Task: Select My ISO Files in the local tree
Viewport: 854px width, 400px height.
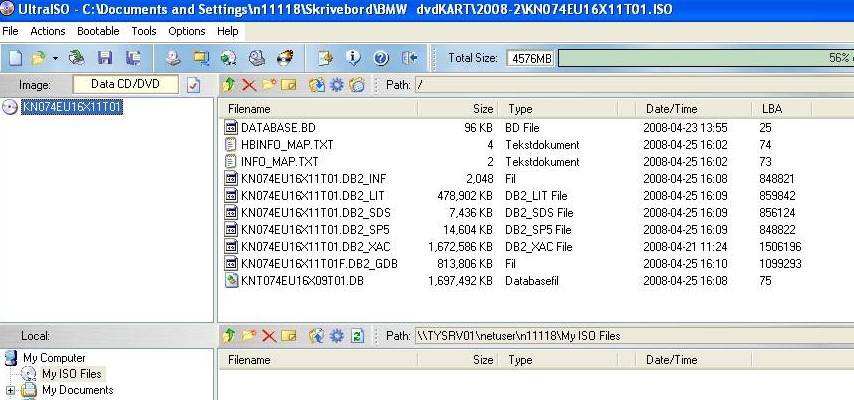Action: 71,374
